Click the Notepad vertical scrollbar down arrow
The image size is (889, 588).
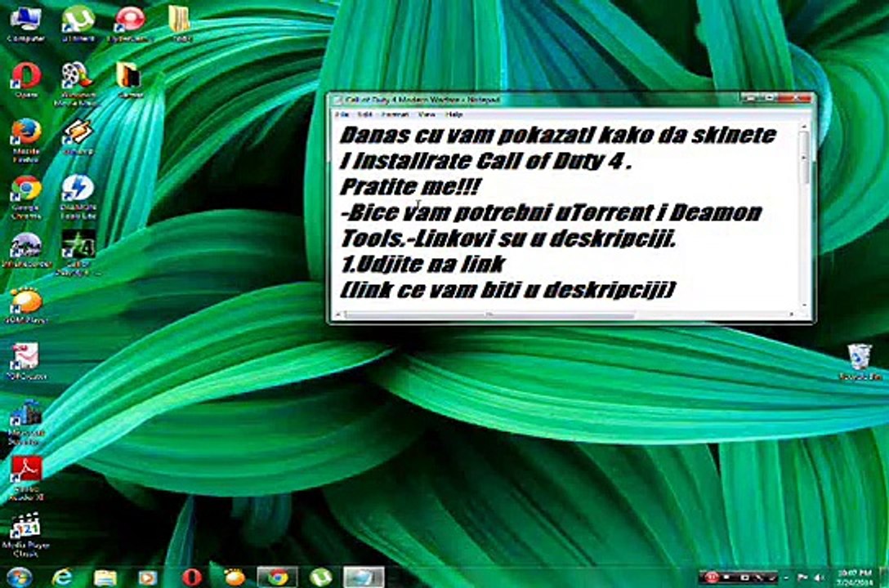[805, 305]
